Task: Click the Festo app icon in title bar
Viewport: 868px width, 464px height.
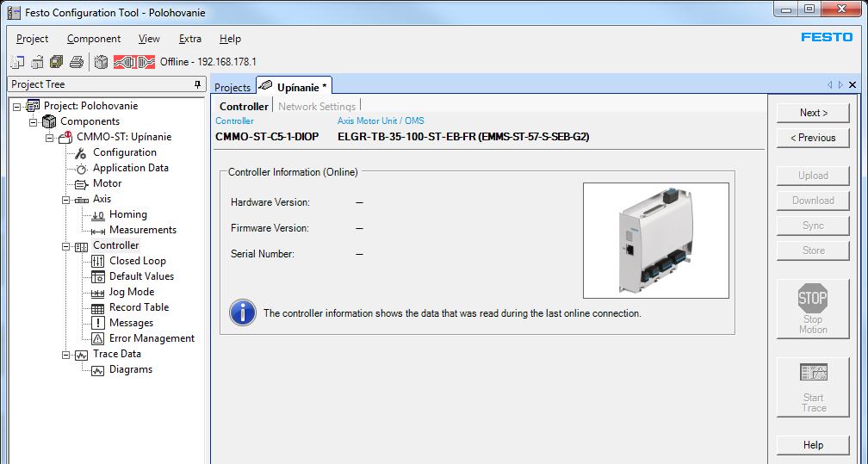Action: [14, 12]
